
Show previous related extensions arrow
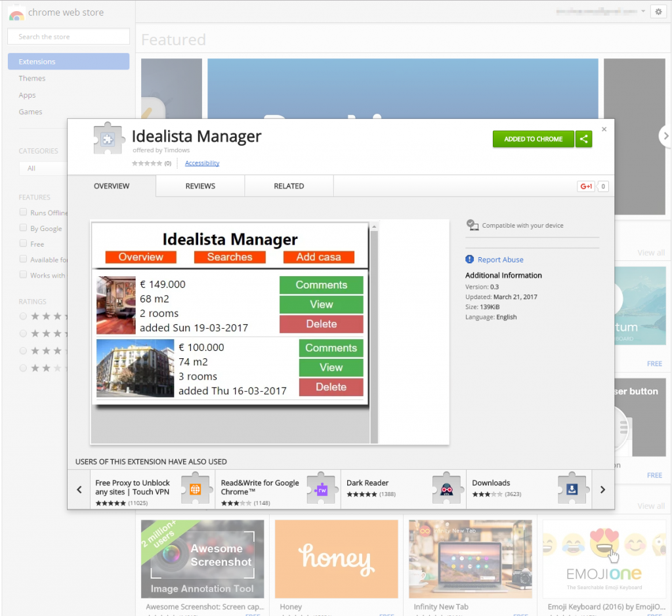[79, 489]
